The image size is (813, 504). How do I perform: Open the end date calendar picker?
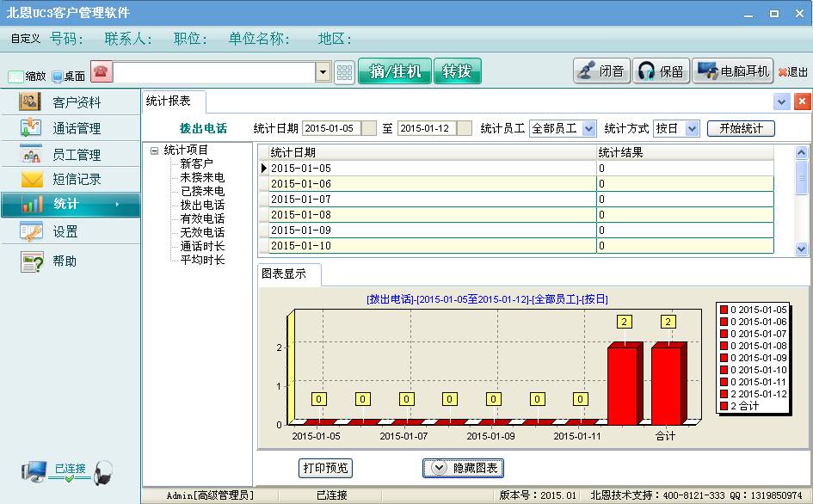[x=465, y=128]
